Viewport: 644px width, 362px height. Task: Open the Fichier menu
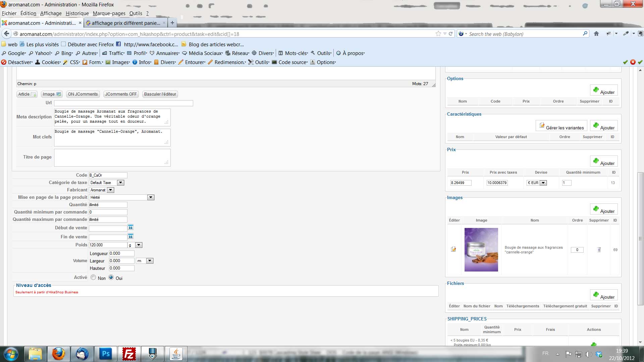pyautogui.click(x=9, y=13)
